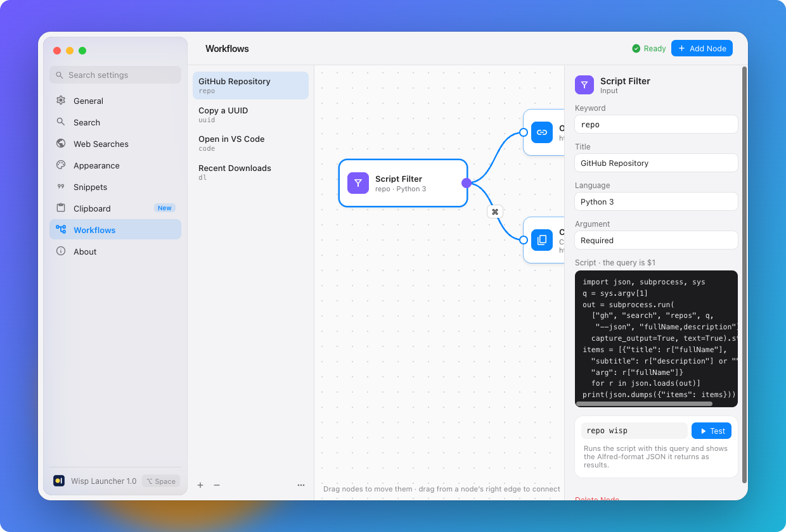Click the copy icon of the lower action node
The width and height of the screenshot is (786, 532).
tap(542, 240)
